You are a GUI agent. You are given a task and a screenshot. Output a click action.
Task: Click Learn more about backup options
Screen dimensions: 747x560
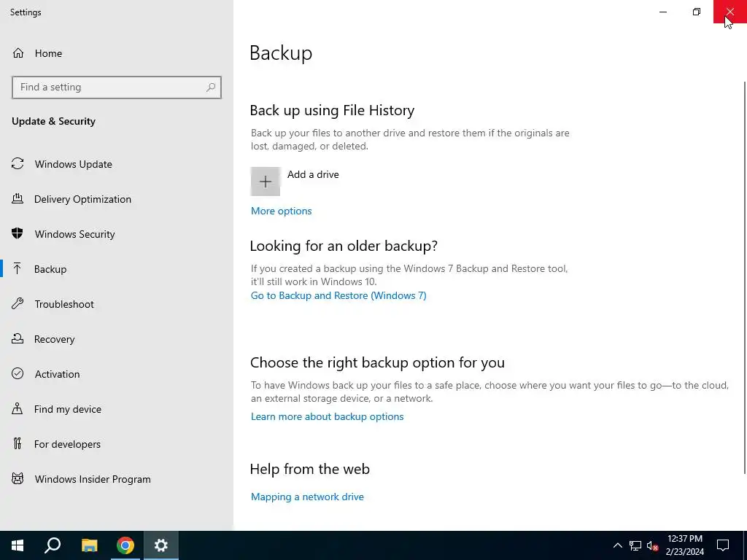(327, 416)
